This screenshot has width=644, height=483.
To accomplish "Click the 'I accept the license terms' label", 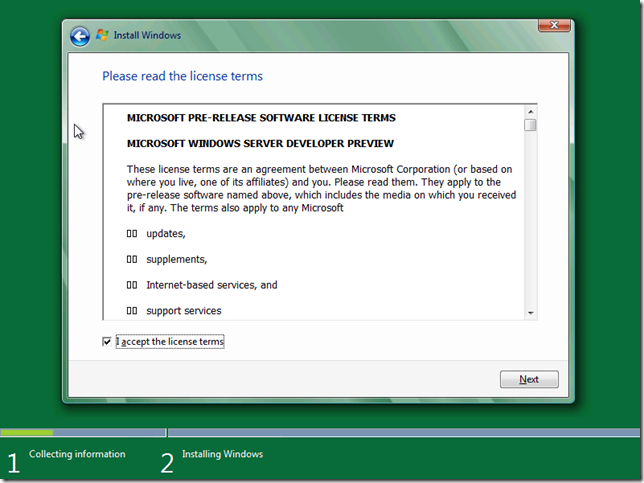I will (x=170, y=342).
